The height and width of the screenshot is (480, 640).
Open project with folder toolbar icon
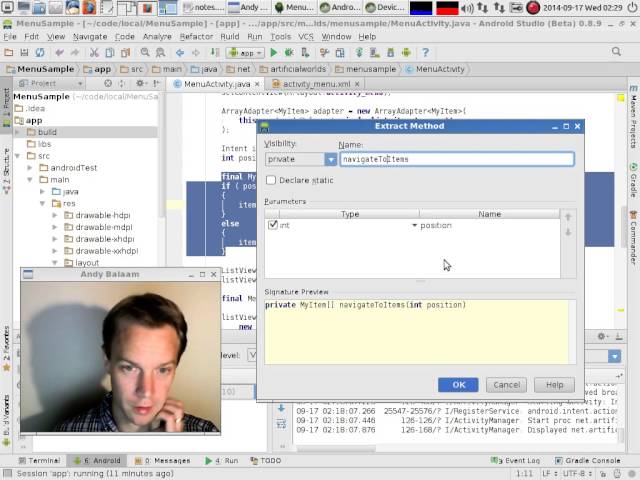pyautogui.click(x=9, y=53)
